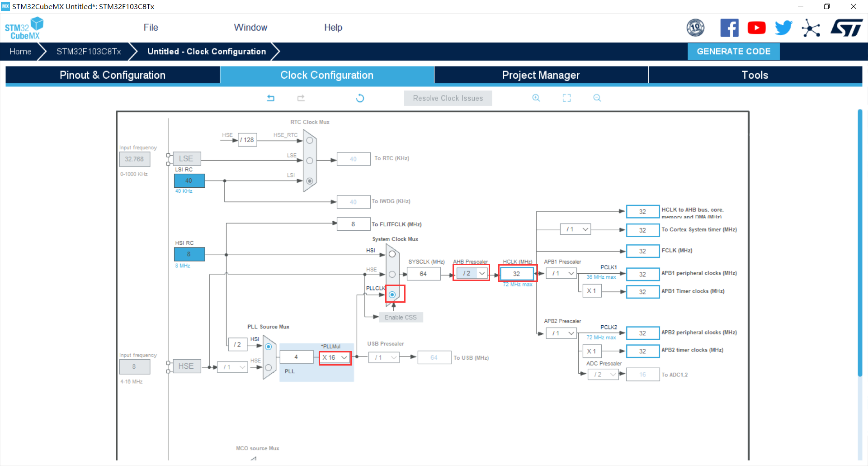Click the HCLK (MHz) 32 input field

pyautogui.click(x=517, y=274)
